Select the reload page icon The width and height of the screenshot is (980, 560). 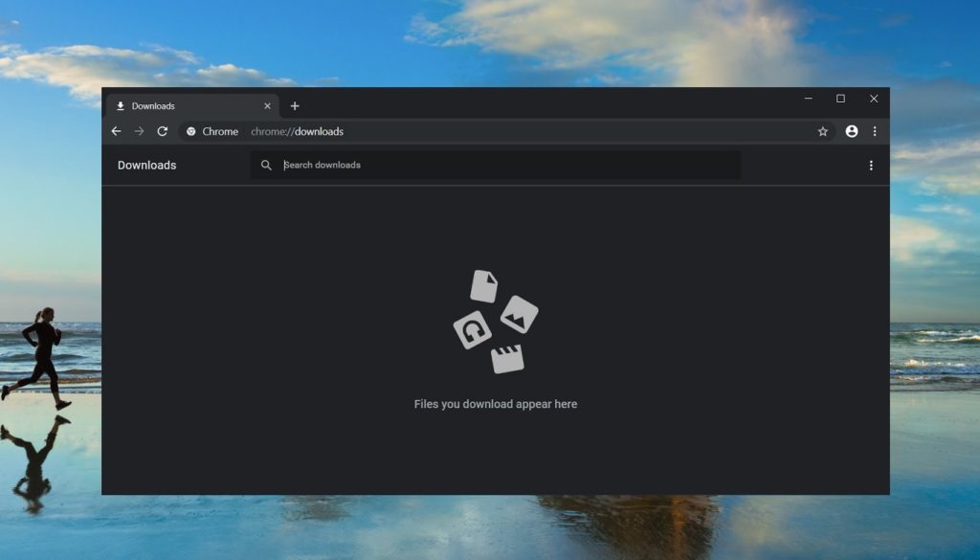click(162, 131)
